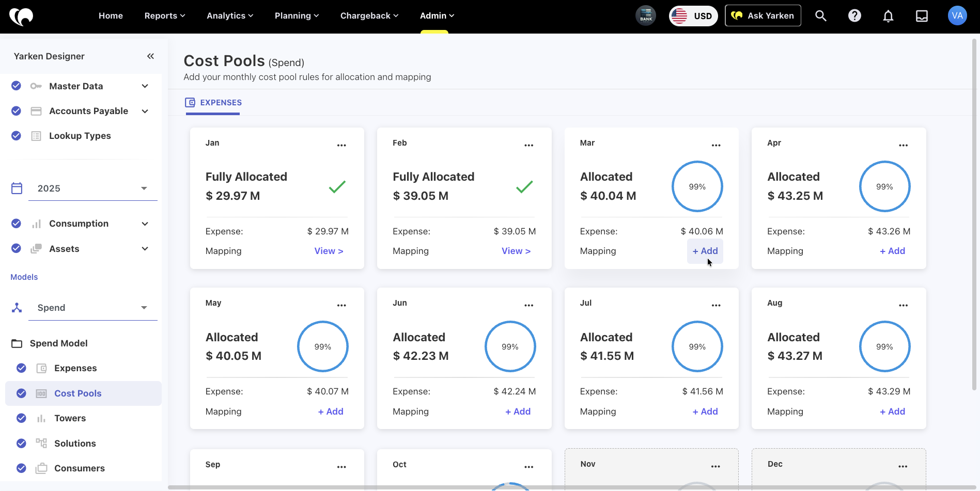Click the vertical page scrollbar
The height and width of the screenshot is (491, 980).
(974, 214)
